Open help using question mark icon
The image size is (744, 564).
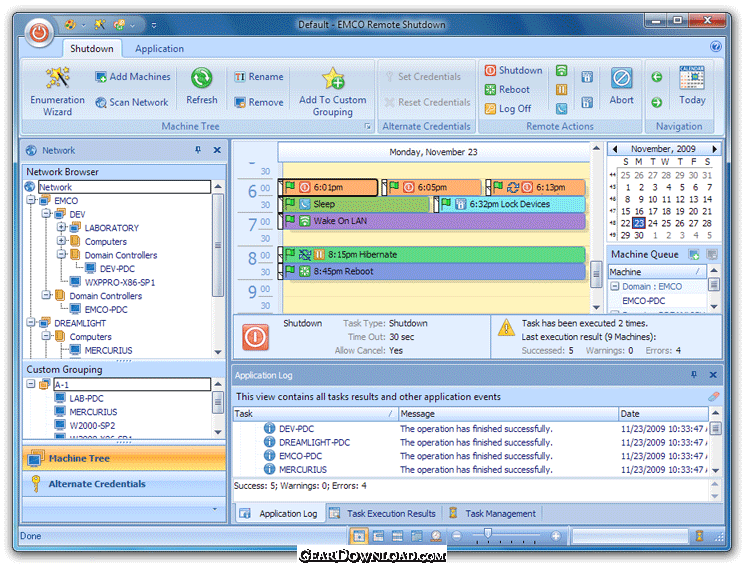(716, 46)
